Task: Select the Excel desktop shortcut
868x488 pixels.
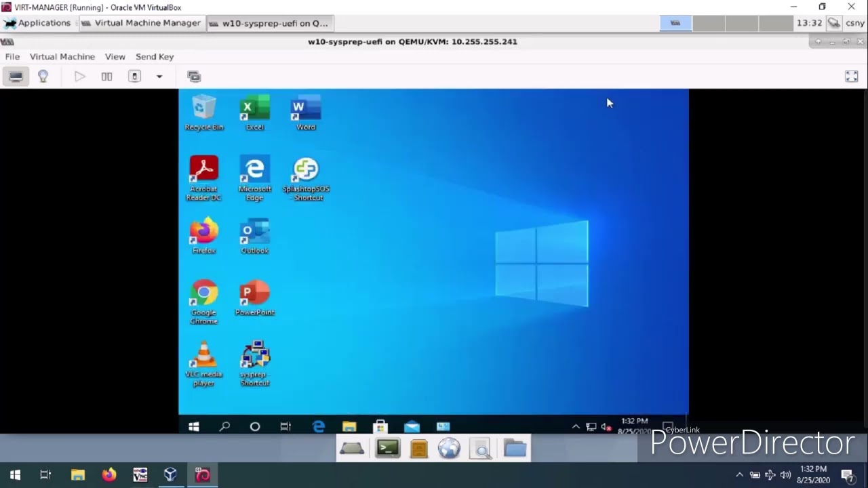Action: [x=255, y=113]
